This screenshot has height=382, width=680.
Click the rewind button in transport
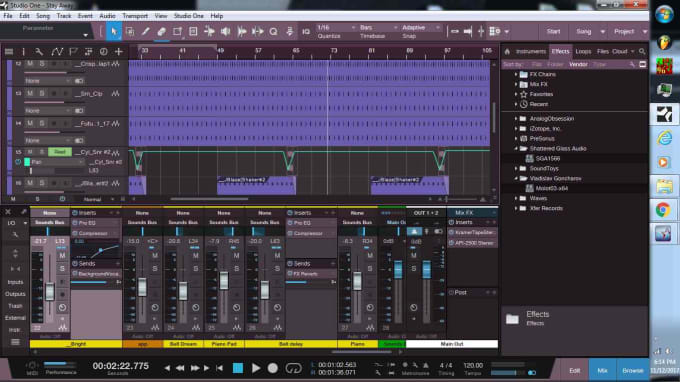pos(180,368)
